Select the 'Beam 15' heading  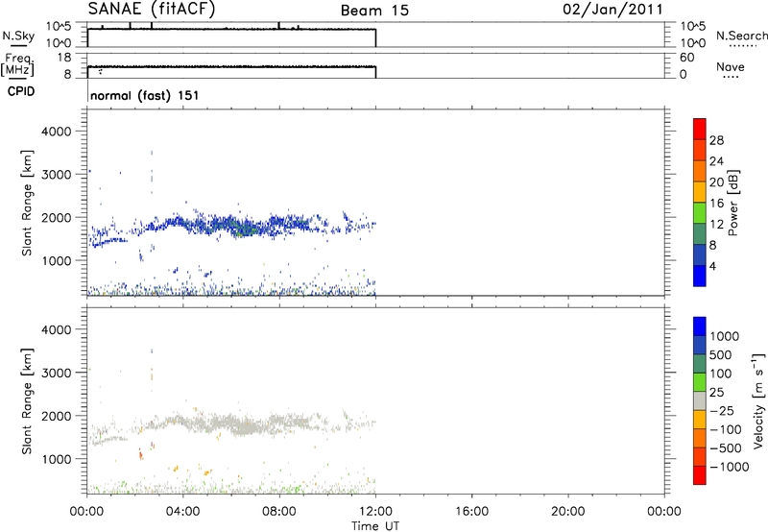374,11
